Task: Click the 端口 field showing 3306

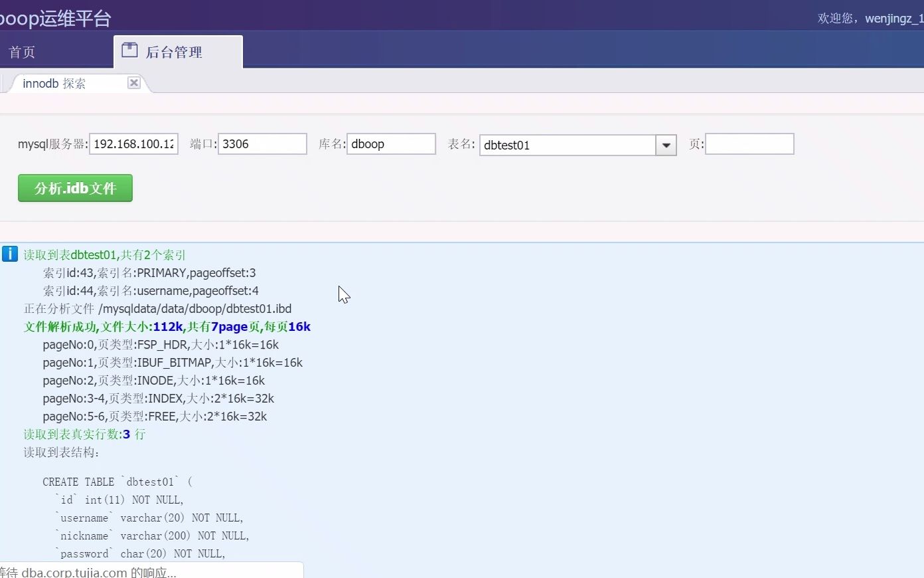Action: click(262, 144)
